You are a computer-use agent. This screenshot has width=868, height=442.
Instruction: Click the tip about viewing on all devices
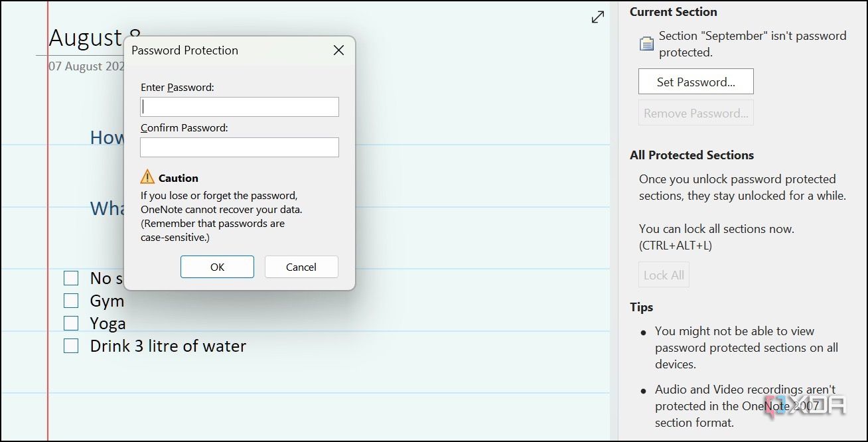(747, 348)
